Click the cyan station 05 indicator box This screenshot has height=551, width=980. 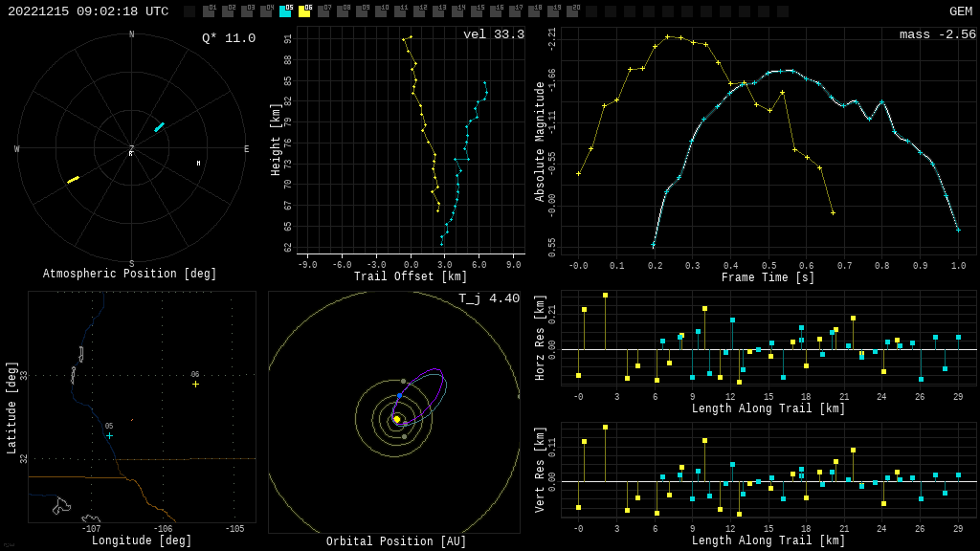285,11
